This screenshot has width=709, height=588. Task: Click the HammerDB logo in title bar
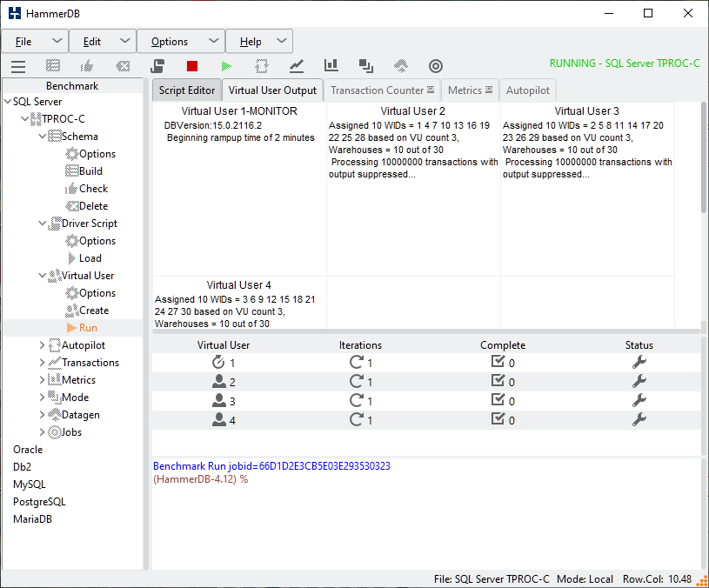tap(15, 13)
